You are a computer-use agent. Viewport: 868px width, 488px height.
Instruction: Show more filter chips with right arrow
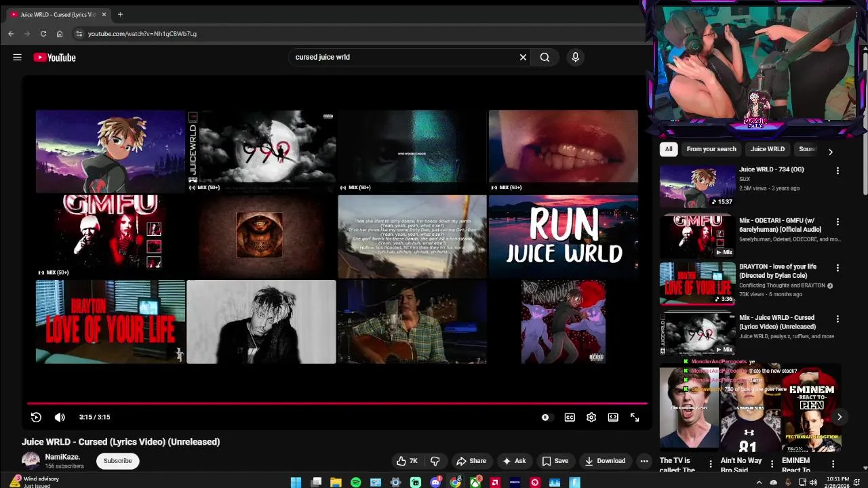831,152
